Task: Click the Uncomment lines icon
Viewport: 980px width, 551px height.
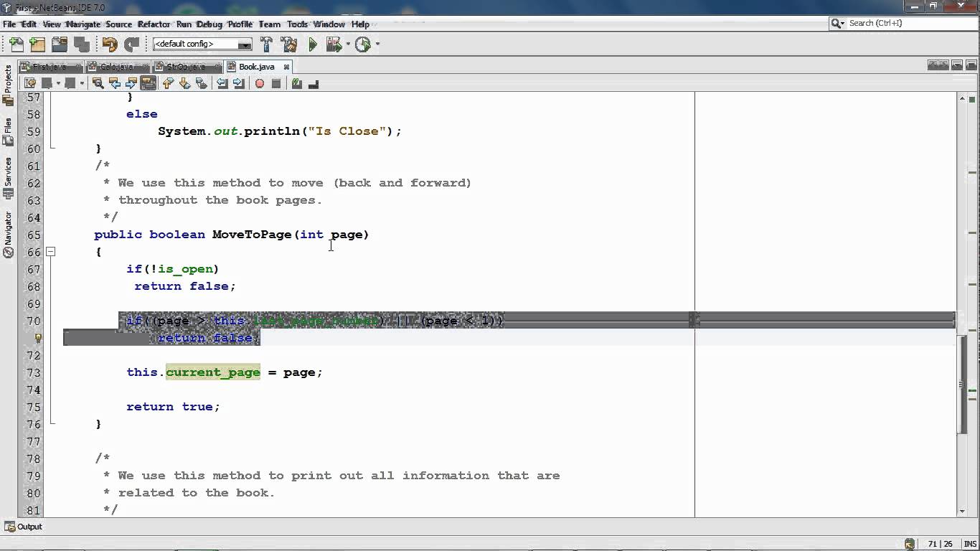Action: click(x=314, y=83)
